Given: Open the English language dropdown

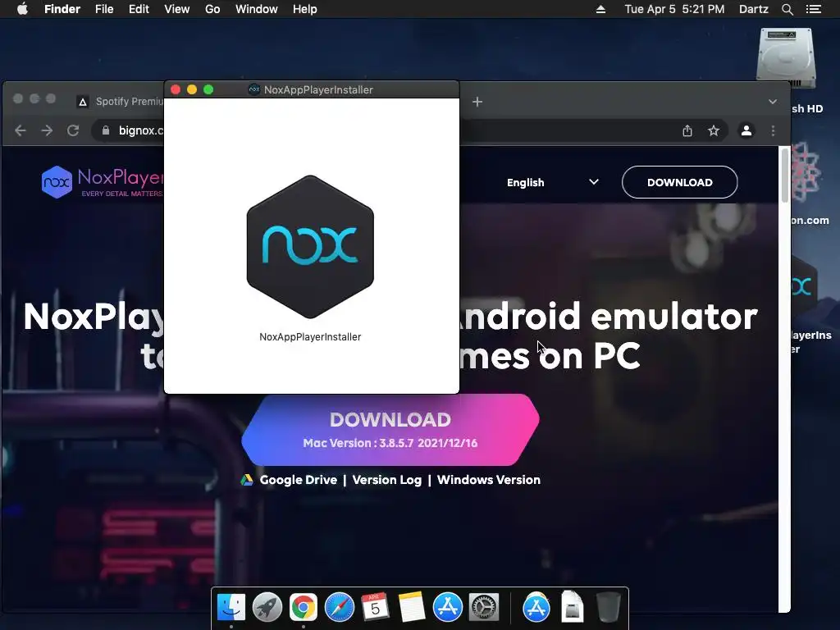Looking at the screenshot, I should [x=552, y=182].
